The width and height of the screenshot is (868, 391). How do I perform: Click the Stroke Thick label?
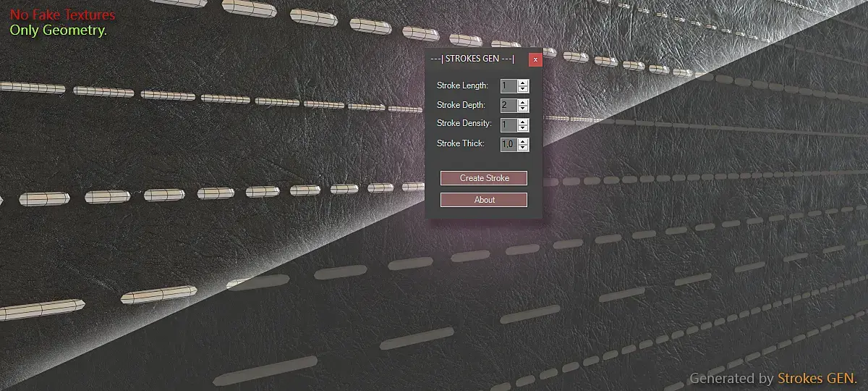[460, 144]
